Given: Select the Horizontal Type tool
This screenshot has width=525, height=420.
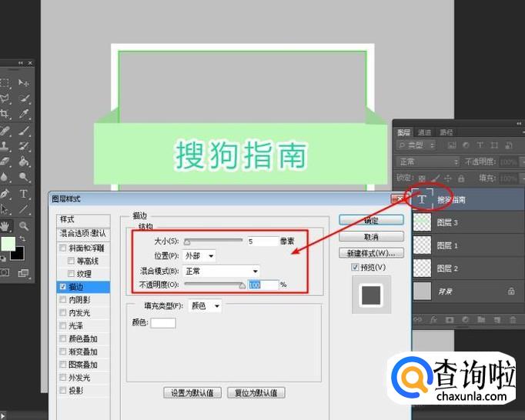Looking at the screenshot, I should pos(23,193).
